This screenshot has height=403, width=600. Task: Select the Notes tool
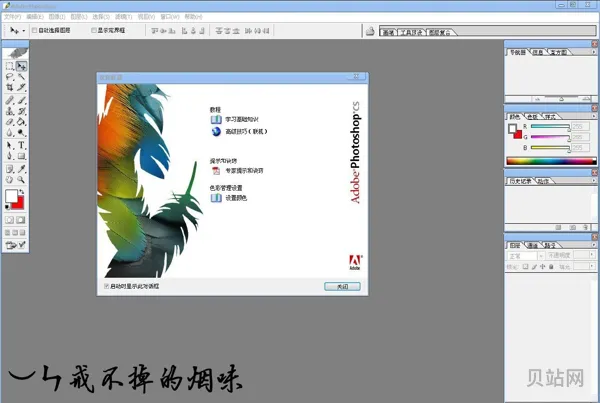click(x=10, y=169)
